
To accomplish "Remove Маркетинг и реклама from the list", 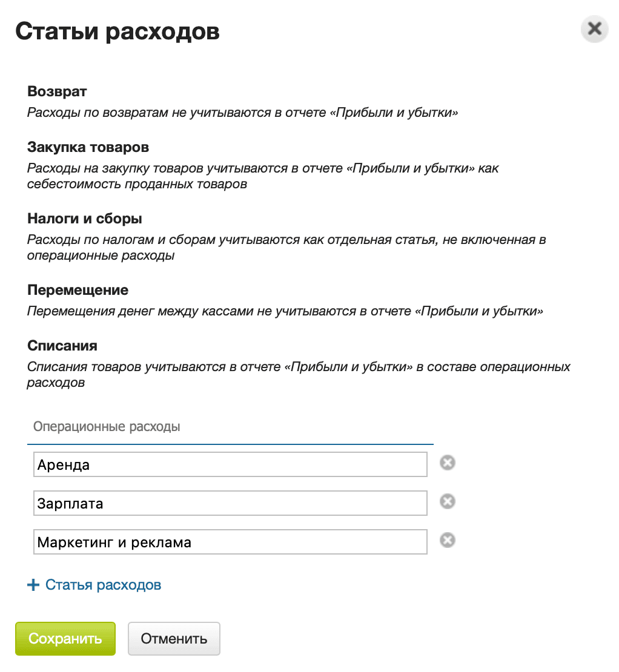I will 447,541.
